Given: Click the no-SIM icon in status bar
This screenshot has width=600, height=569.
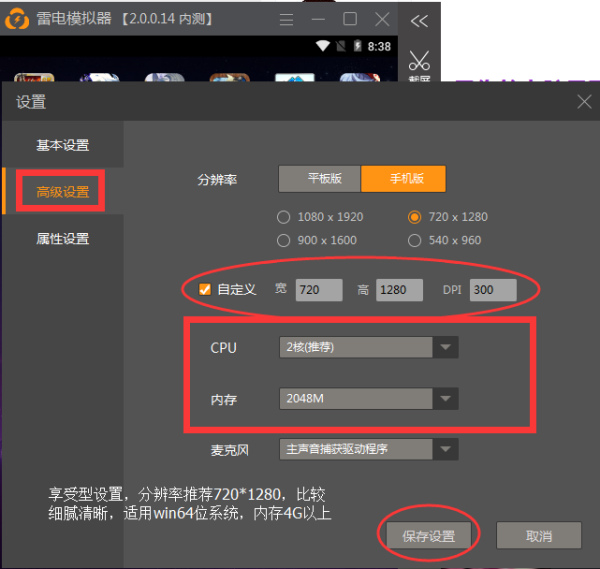Looking at the screenshot, I should 341,46.
